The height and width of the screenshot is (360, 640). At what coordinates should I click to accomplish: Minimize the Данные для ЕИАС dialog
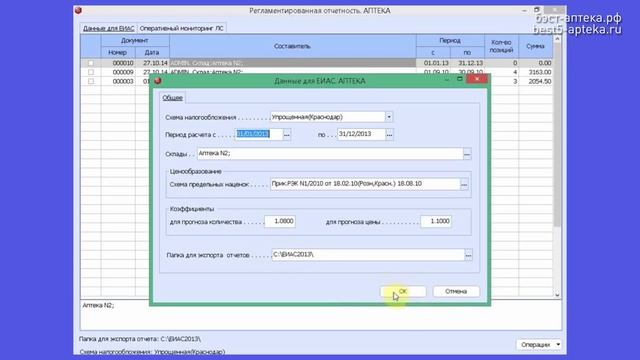click(x=447, y=79)
